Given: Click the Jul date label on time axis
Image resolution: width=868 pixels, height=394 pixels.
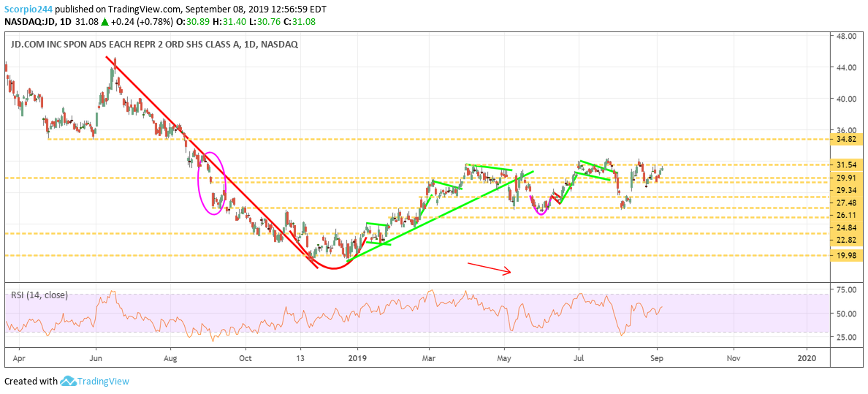Looking at the screenshot, I should pos(579,358).
